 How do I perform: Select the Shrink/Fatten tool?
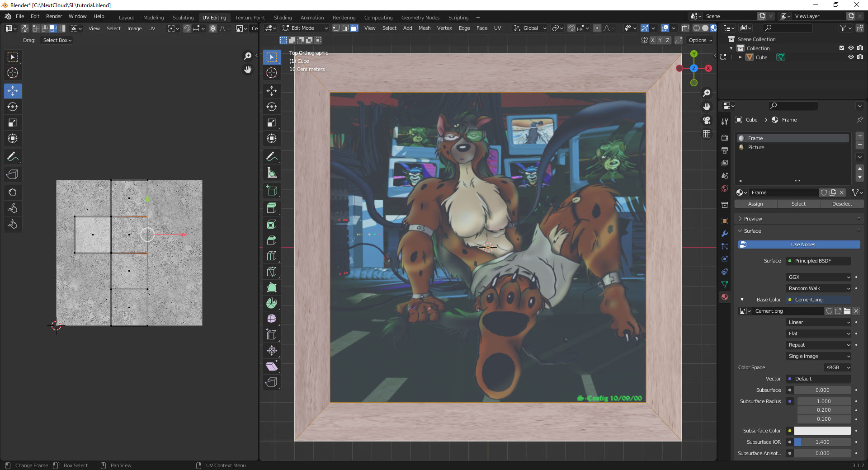pyautogui.click(x=272, y=351)
